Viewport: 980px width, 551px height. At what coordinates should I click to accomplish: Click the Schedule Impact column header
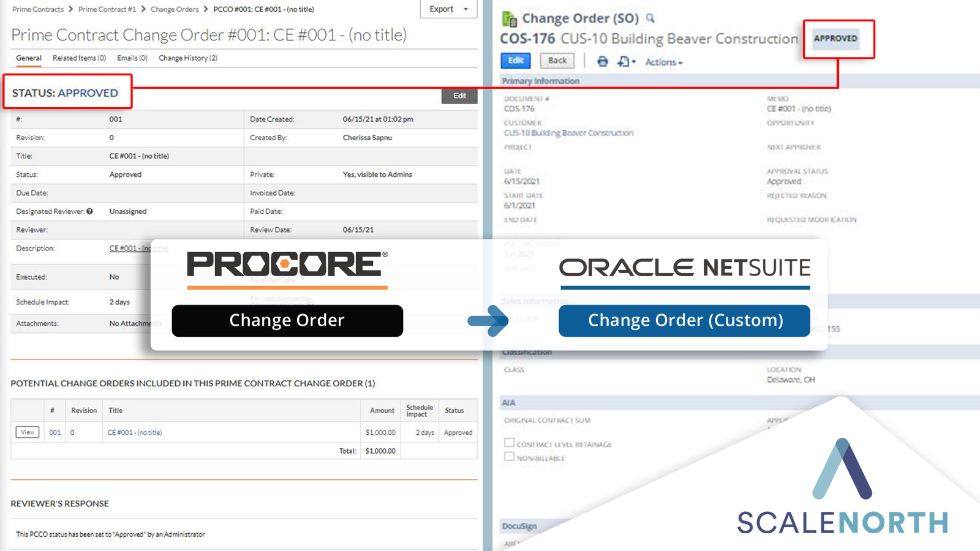(420, 411)
